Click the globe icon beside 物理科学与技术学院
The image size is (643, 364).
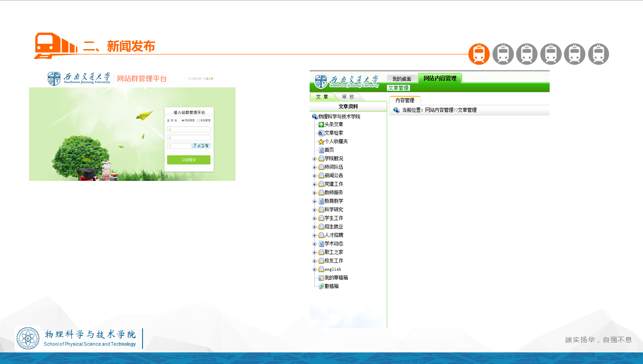[x=315, y=117]
